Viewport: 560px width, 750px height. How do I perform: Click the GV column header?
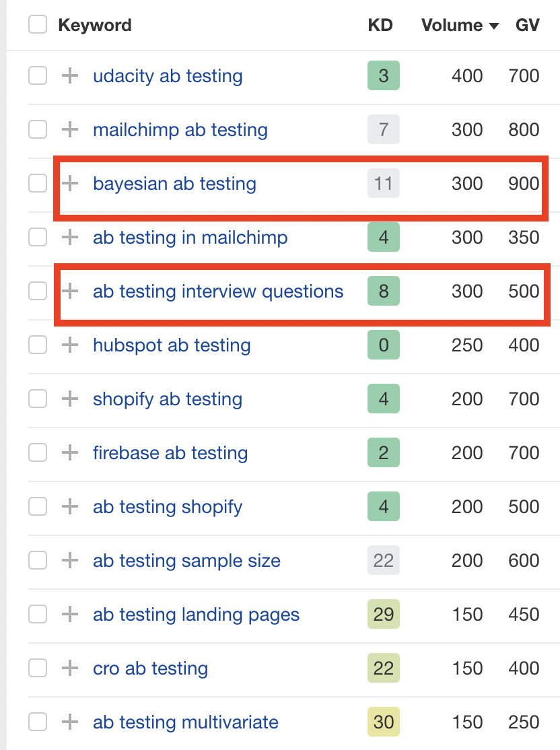pos(528,25)
